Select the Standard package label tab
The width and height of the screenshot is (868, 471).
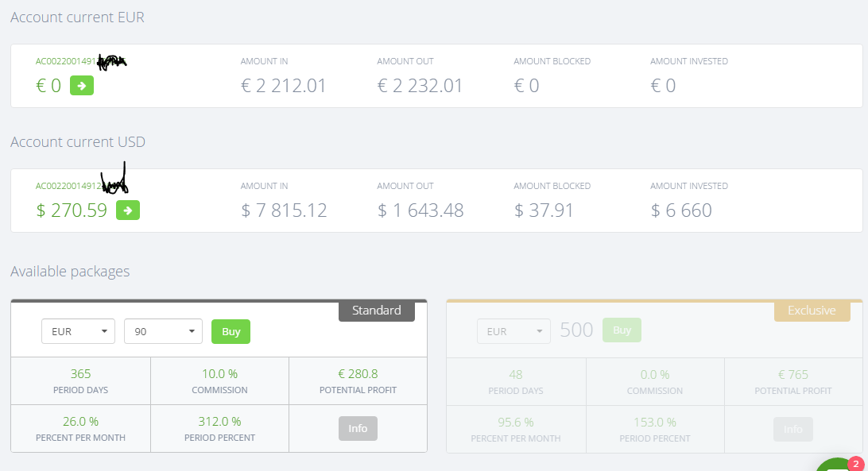coord(377,311)
